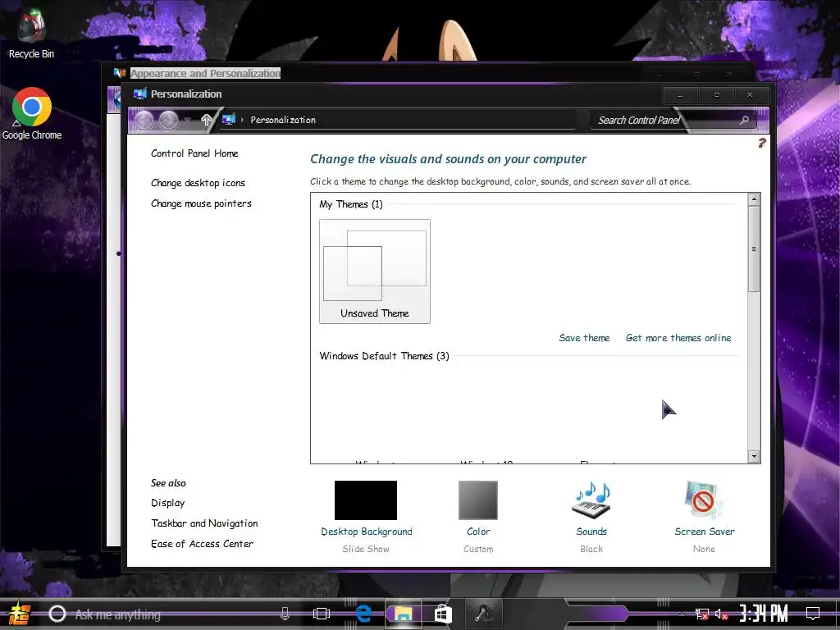Click the muted volume tray icon
Viewport: 840px width, 630px height.
pyautogui.click(x=722, y=614)
